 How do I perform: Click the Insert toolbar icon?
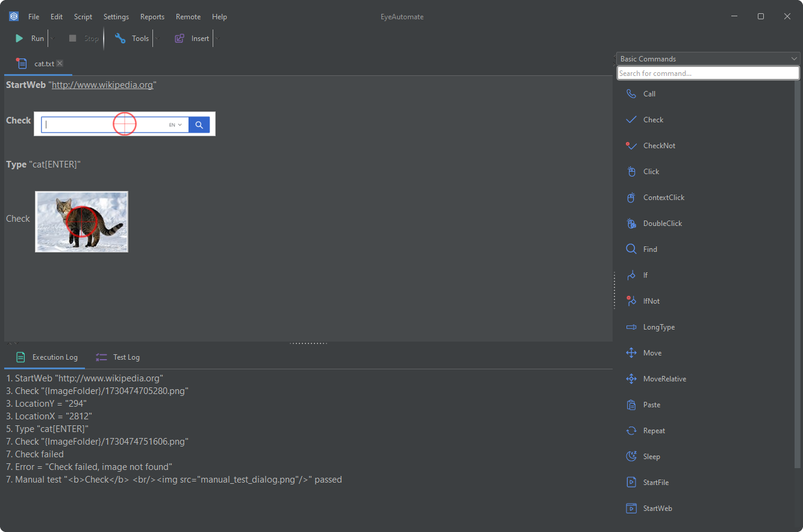(x=180, y=39)
